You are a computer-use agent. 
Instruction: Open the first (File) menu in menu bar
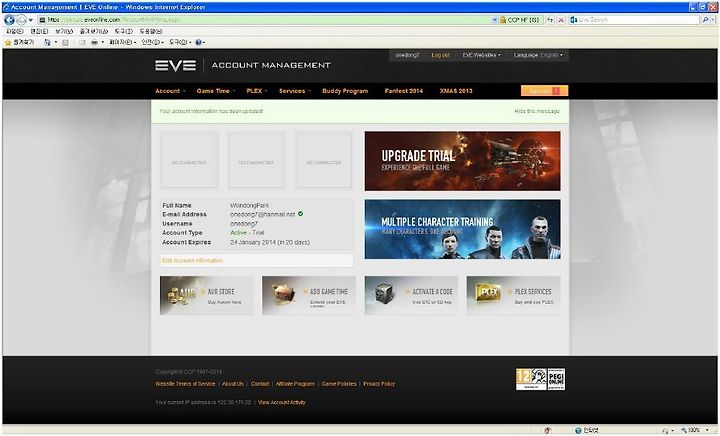15,31
